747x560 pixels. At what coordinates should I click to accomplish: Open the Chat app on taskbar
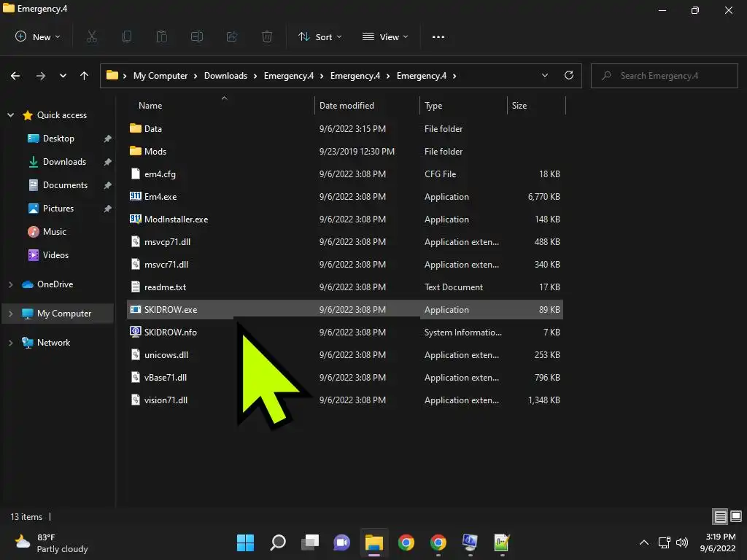(x=341, y=542)
